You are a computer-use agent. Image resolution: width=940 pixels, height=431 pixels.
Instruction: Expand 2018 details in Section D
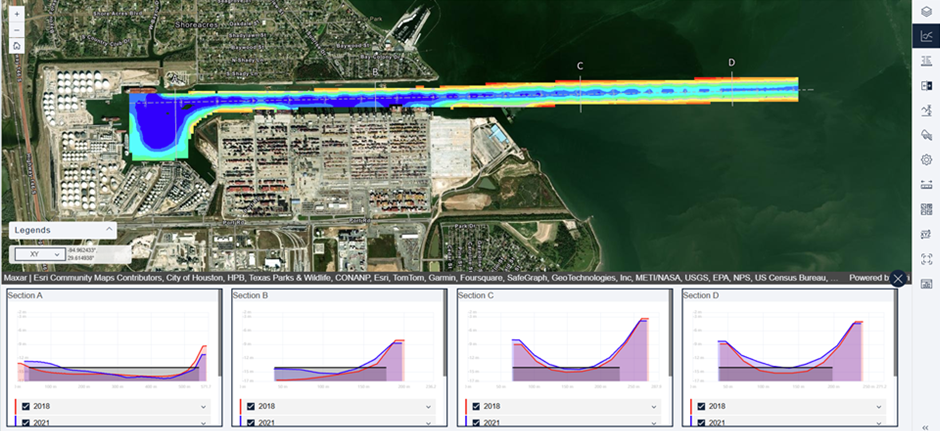click(879, 407)
